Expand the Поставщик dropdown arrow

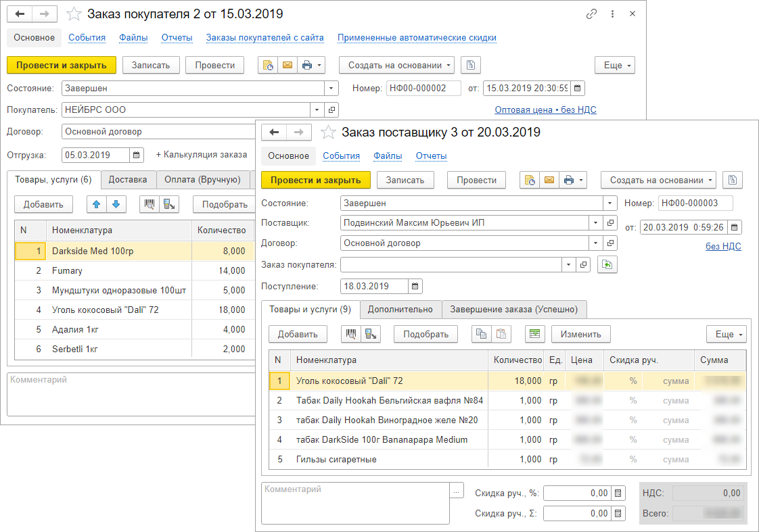(596, 223)
